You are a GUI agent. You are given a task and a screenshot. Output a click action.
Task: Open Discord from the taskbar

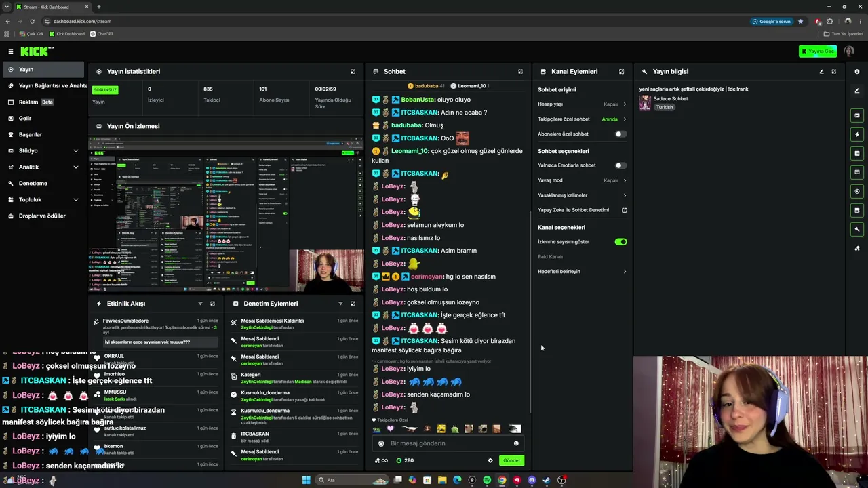[532, 480]
